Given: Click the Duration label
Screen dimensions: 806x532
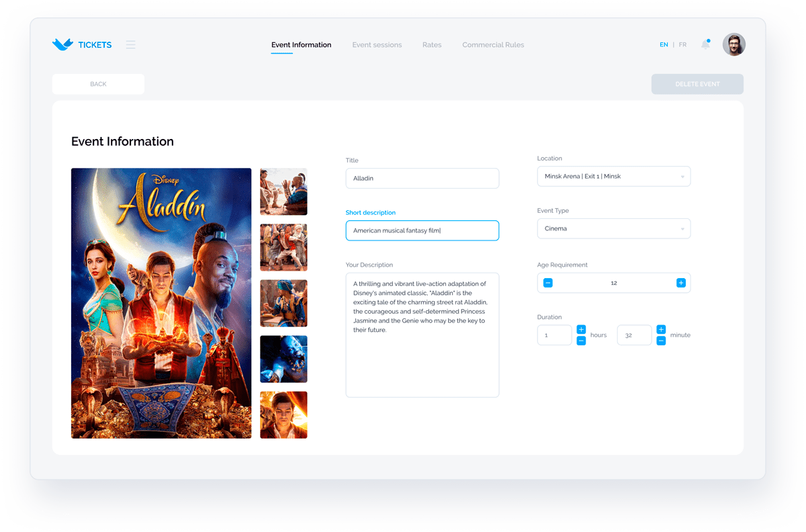Looking at the screenshot, I should [549, 317].
